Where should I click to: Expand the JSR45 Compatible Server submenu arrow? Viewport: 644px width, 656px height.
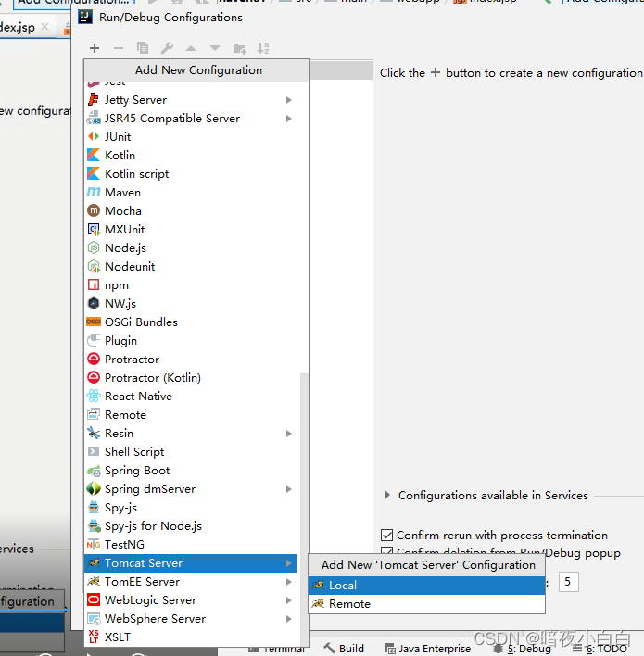click(x=289, y=119)
